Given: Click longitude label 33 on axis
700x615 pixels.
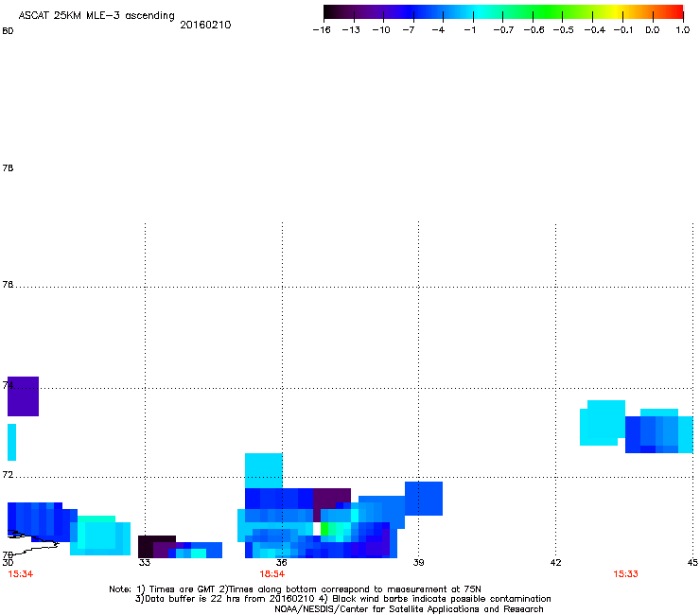Looking at the screenshot, I should click(145, 562).
